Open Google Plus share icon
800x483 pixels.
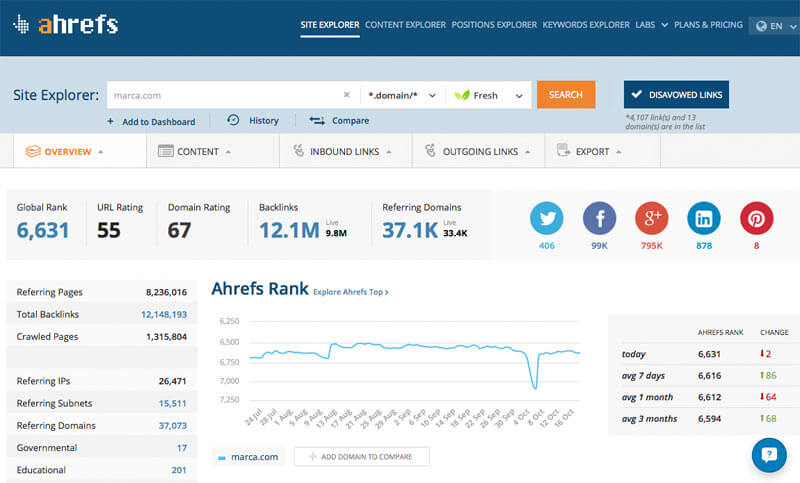tap(652, 218)
